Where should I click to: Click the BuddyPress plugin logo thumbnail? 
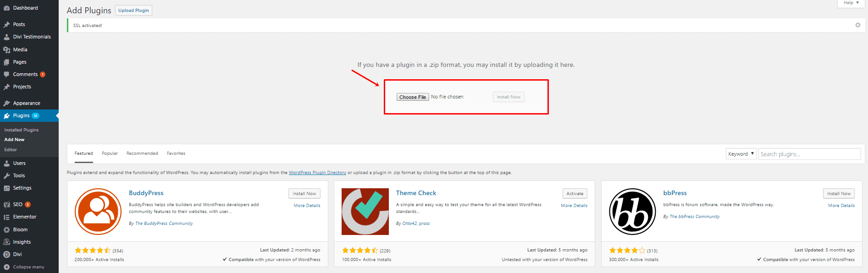(x=98, y=212)
